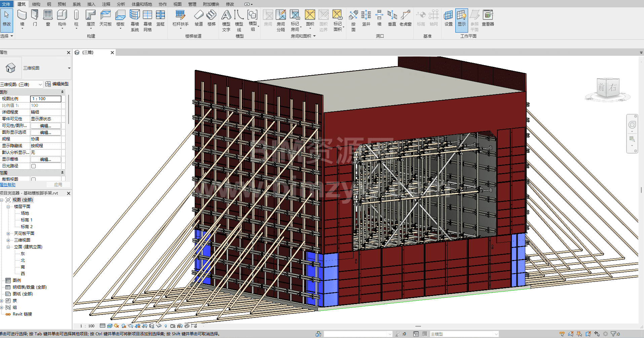Click the Properties Help (属性帮助) link
Image resolution: width=644 pixels, height=338 pixels.
tap(8, 185)
